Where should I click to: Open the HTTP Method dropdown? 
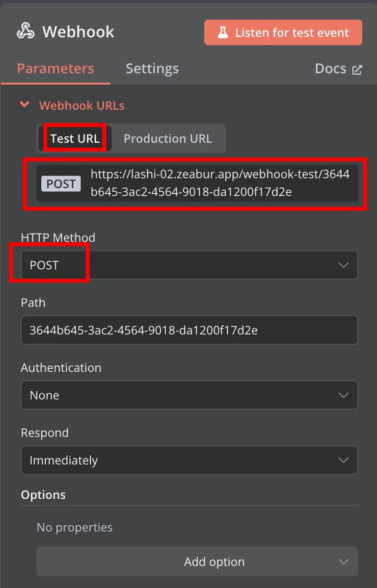(x=188, y=265)
